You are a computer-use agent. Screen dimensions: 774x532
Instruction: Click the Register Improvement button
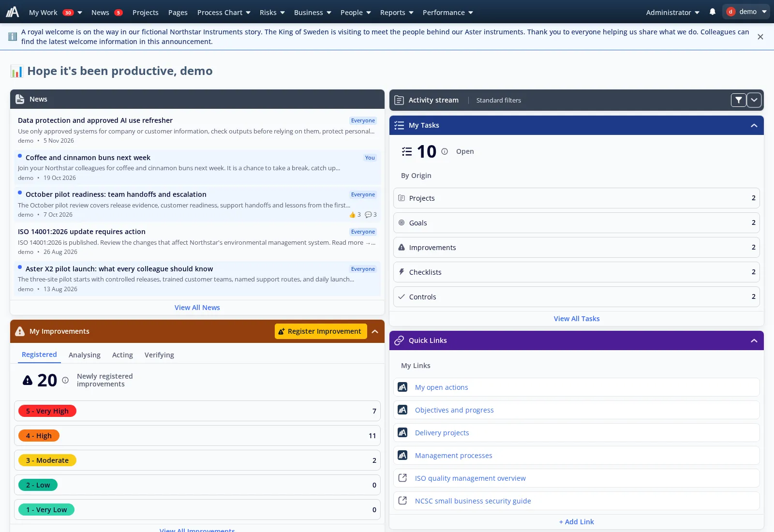[321, 331]
